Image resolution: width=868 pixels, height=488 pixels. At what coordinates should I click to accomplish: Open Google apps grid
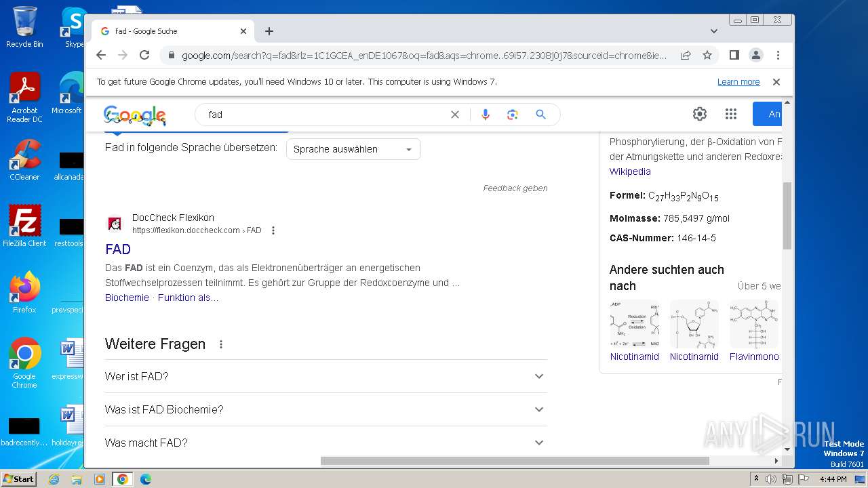point(730,114)
